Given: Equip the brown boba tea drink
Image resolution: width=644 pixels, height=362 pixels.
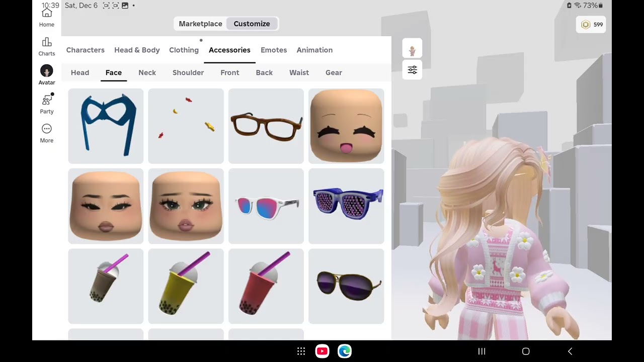Looking at the screenshot, I should pos(106,286).
